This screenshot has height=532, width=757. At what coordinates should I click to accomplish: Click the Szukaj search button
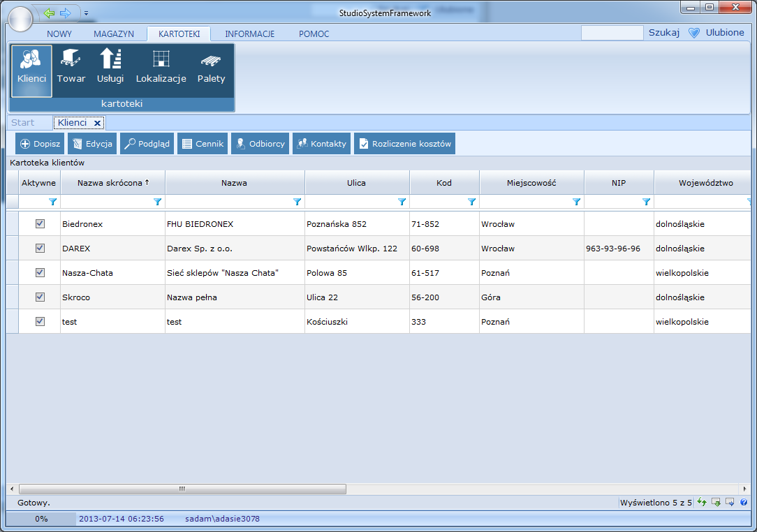664,32
